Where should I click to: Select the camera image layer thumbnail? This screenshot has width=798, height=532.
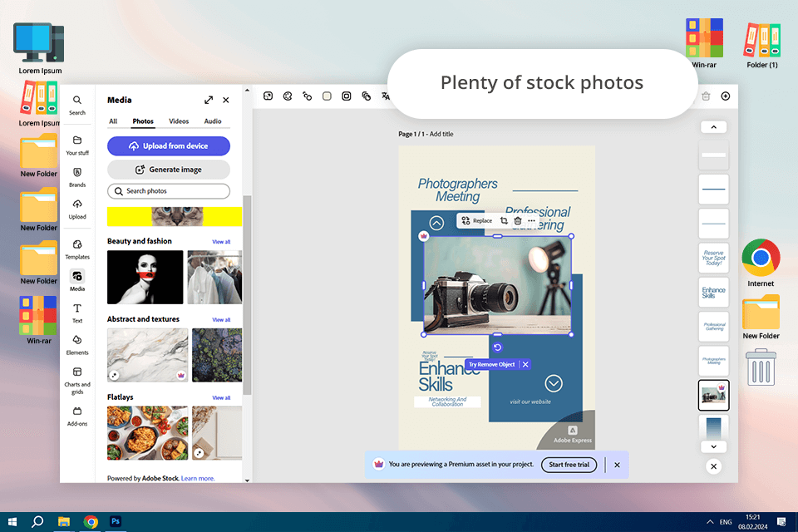pyautogui.click(x=713, y=395)
